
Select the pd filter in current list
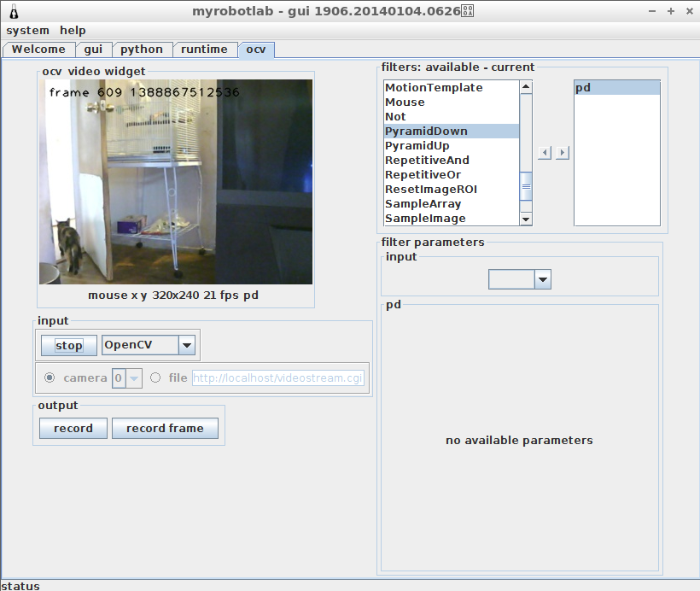pyautogui.click(x=616, y=88)
